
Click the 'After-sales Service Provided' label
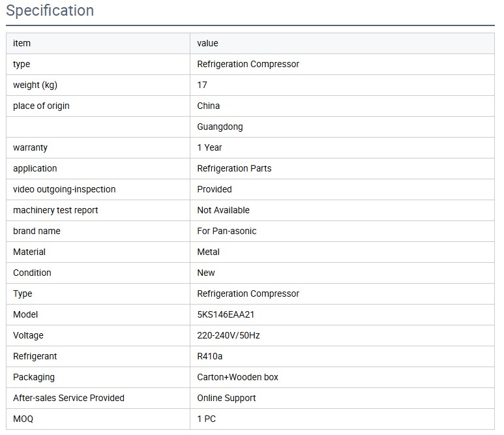pos(68,398)
